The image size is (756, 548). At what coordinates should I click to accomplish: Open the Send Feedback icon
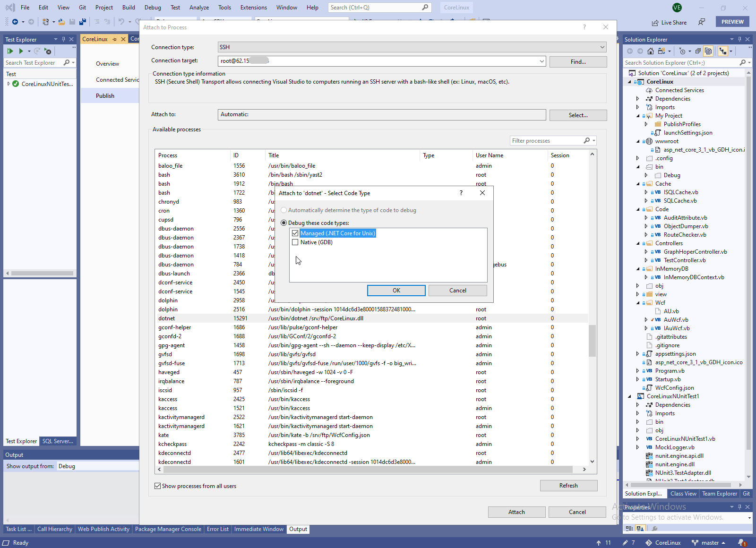(702, 22)
